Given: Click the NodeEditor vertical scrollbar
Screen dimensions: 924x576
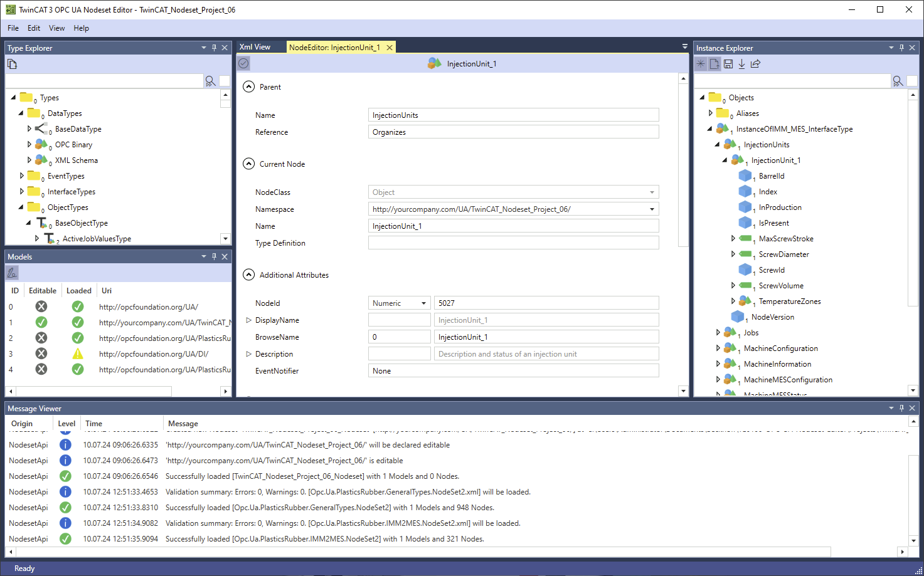Looking at the screenshot, I should tap(683, 165).
